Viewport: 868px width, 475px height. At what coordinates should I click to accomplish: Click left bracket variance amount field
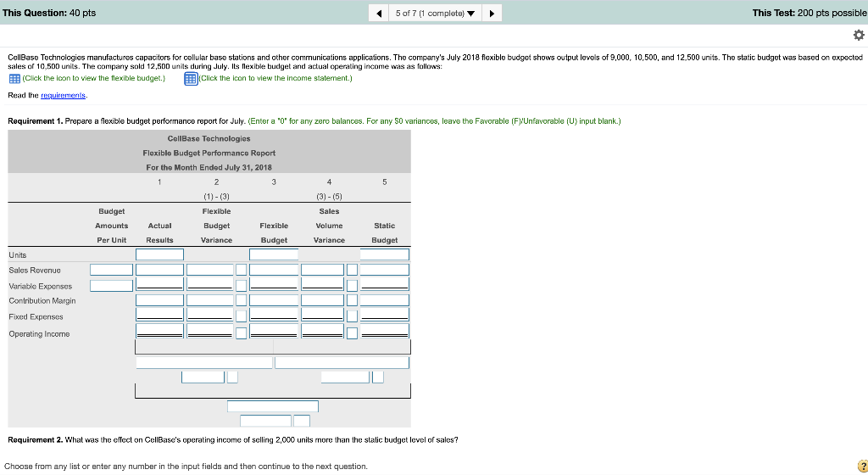203,377
